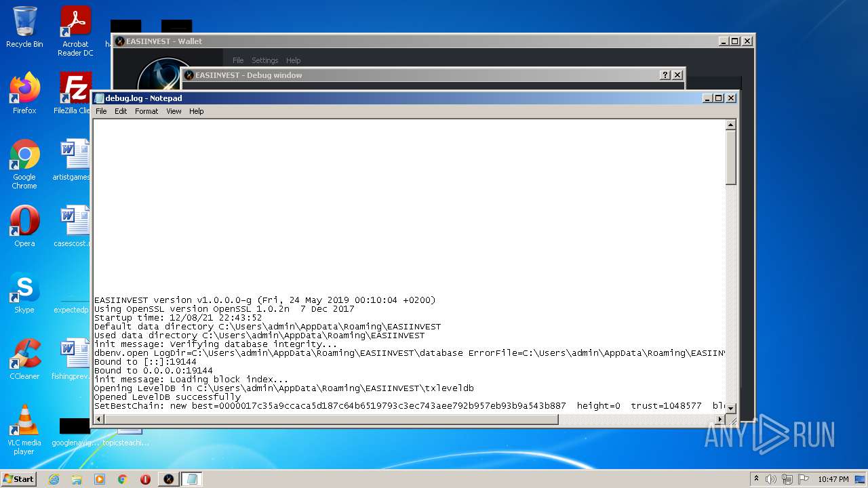Click Notepad vertical scrollbar up arrow
This screenshot has width=868, height=488.
731,125
